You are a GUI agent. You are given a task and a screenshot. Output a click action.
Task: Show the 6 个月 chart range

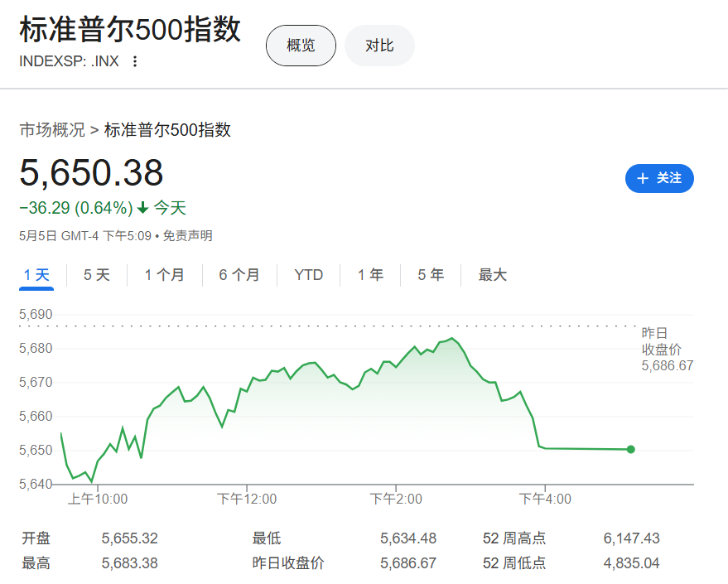pyautogui.click(x=239, y=275)
